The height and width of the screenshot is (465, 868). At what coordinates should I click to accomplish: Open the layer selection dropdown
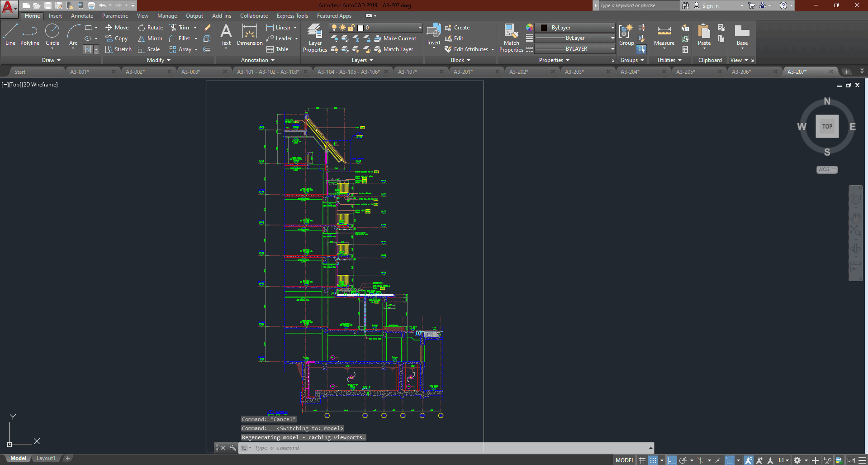[x=420, y=28]
